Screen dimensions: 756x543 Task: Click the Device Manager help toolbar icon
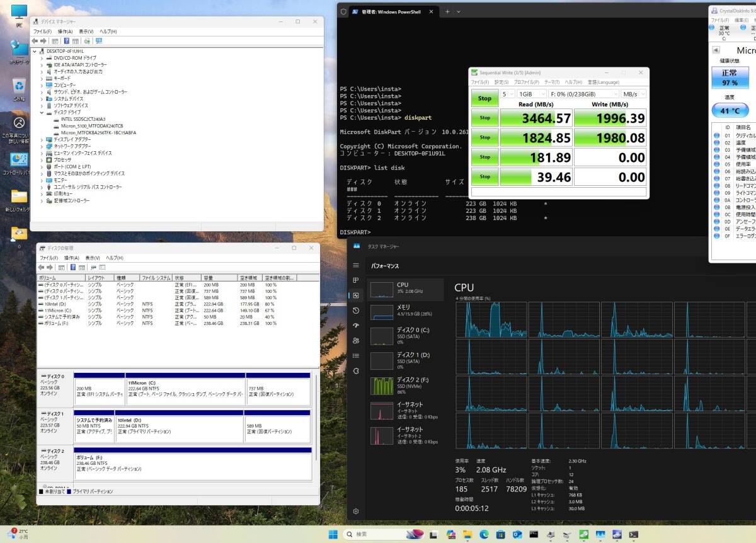(66, 41)
